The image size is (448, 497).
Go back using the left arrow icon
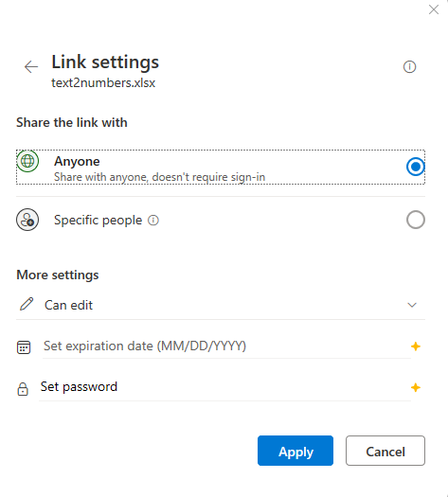[x=31, y=67]
